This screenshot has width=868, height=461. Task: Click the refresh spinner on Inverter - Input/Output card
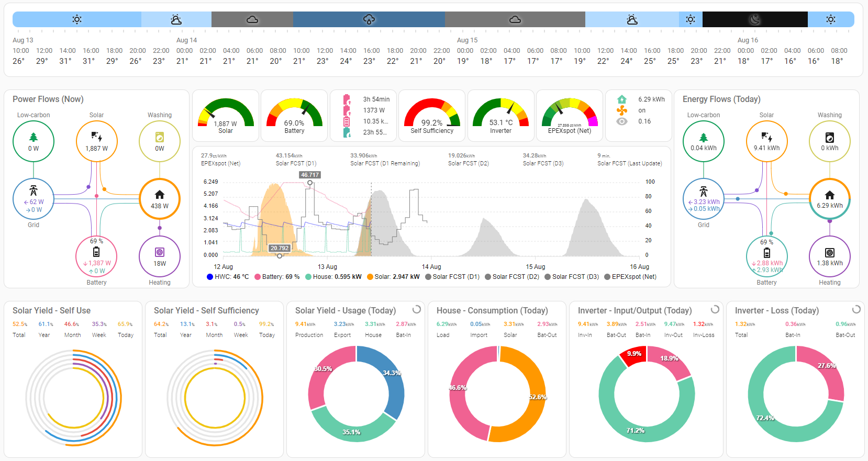(715, 309)
